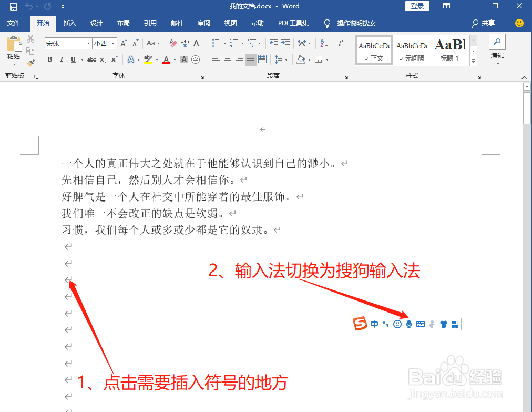The image size is (532, 412).
Task: Toggle center paragraph alignment
Action: (227, 59)
